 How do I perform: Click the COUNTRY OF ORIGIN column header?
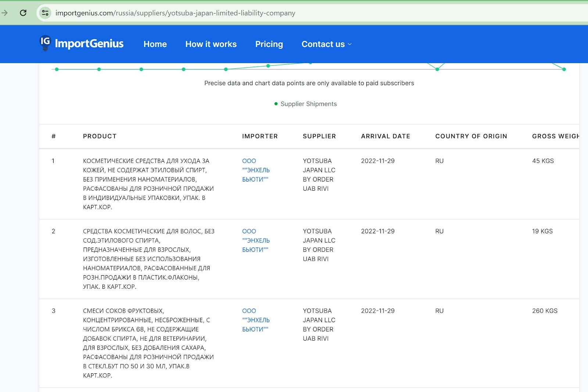tap(471, 136)
